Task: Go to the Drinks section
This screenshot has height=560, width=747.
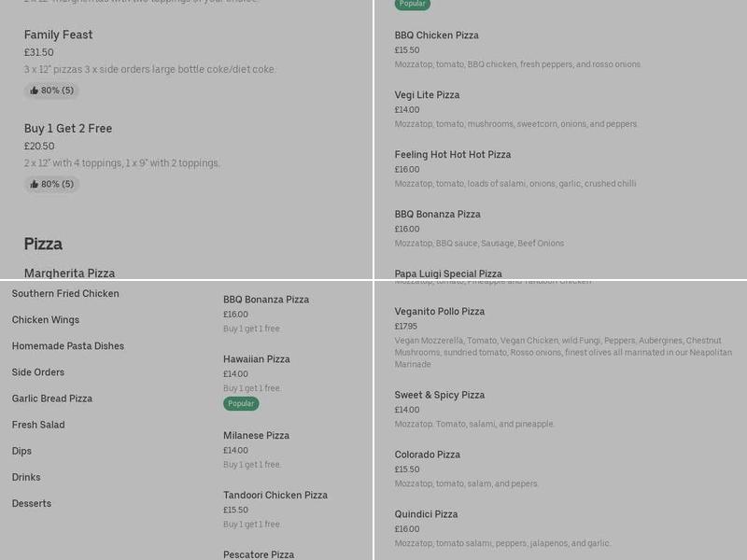Action: pyautogui.click(x=26, y=476)
